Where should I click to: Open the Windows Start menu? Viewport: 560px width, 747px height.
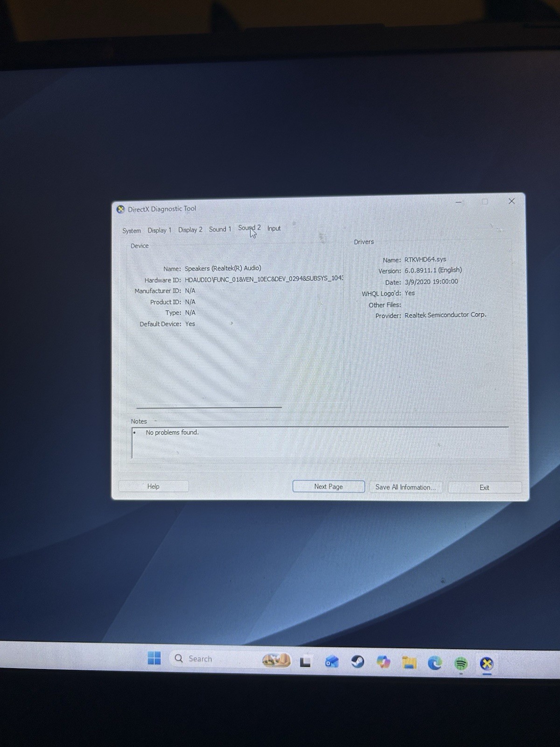(154, 658)
